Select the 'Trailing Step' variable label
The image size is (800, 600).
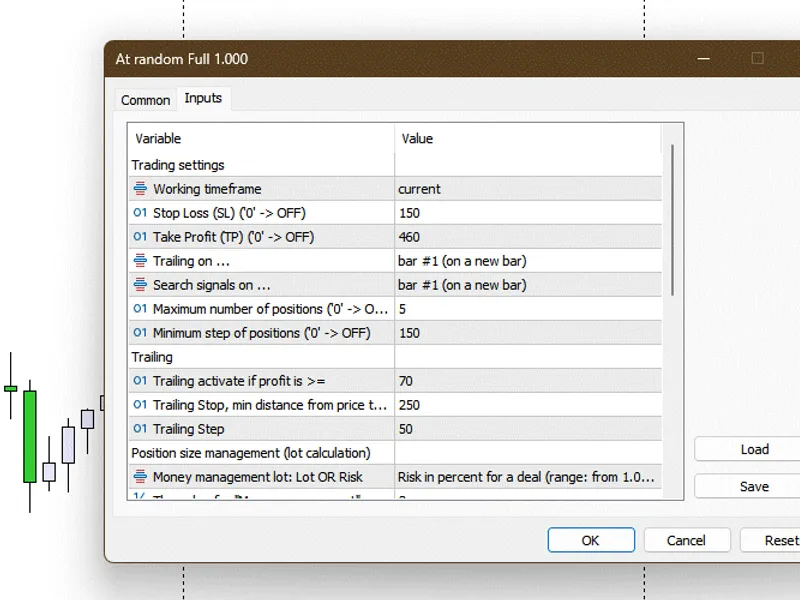coord(188,429)
